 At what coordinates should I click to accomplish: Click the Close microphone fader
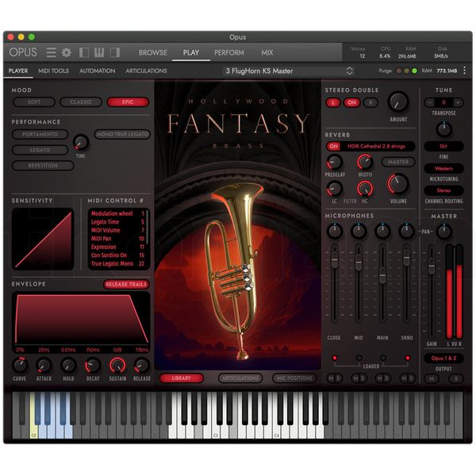coord(335,260)
